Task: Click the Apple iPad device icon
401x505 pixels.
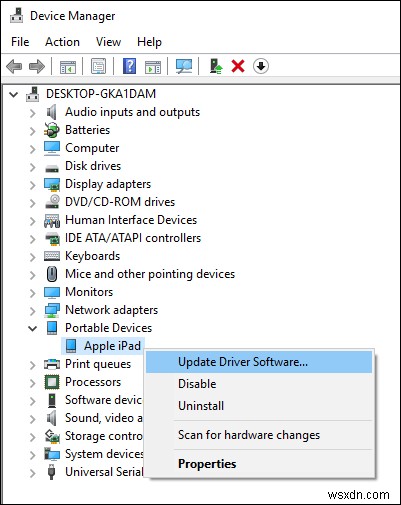Action: point(71,346)
